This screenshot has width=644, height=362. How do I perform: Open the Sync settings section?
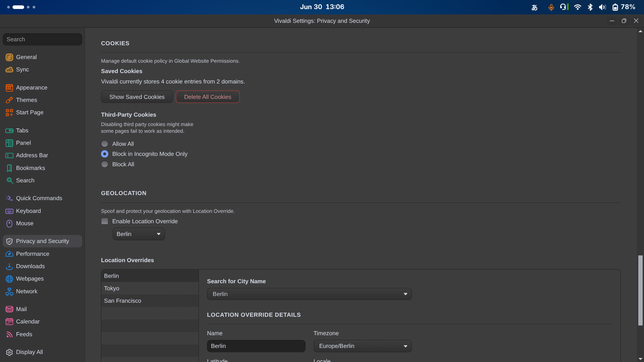42,70
